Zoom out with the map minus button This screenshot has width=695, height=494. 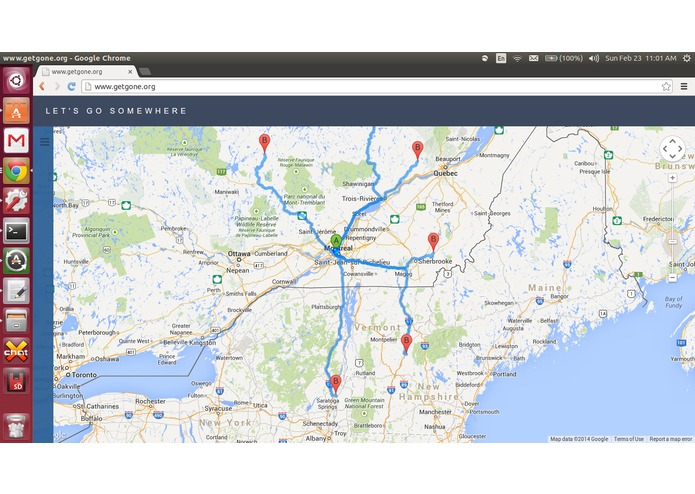pyautogui.click(x=672, y=278)
